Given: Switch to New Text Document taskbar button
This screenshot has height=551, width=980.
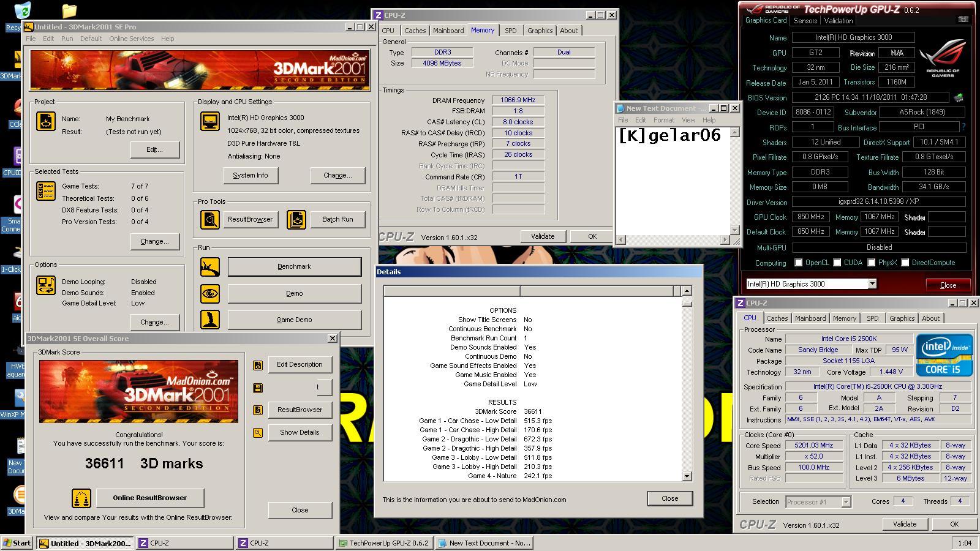Looking at the screenshot, I should click(484, 543).
